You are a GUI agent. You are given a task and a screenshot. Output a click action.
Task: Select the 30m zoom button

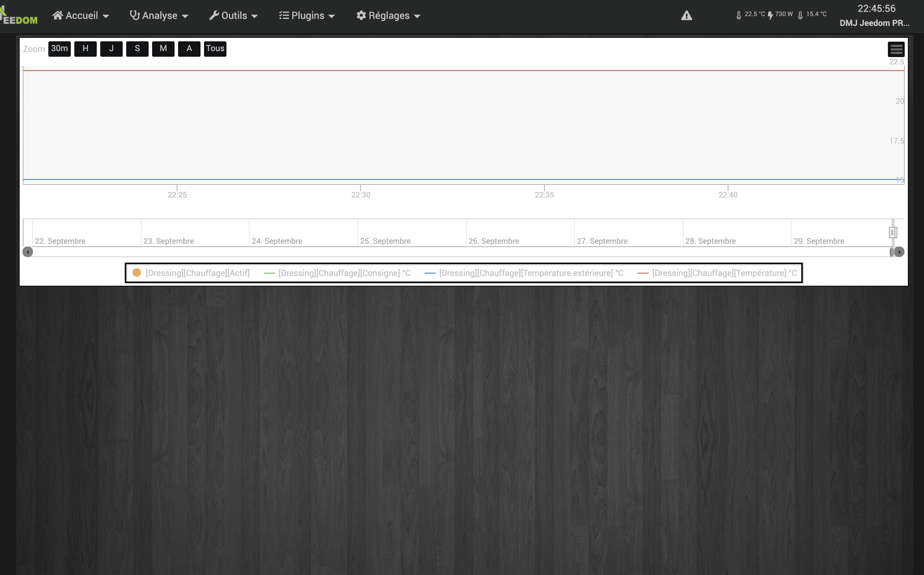point(59,48)
